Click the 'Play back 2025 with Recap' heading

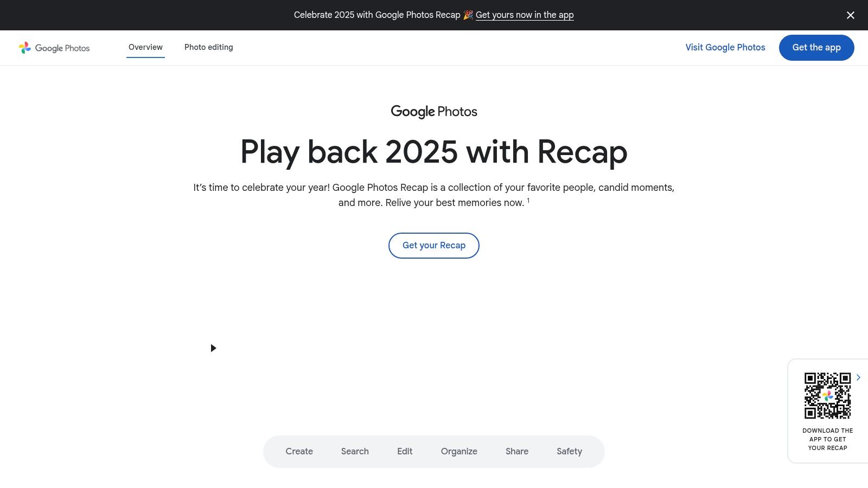pyautogui.click(x=433, y=152)
